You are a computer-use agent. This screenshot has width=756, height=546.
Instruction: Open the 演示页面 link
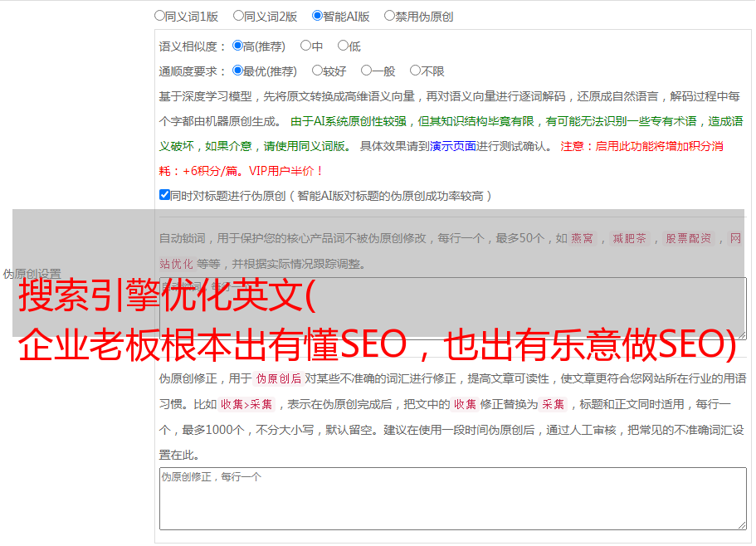point(453,146)
